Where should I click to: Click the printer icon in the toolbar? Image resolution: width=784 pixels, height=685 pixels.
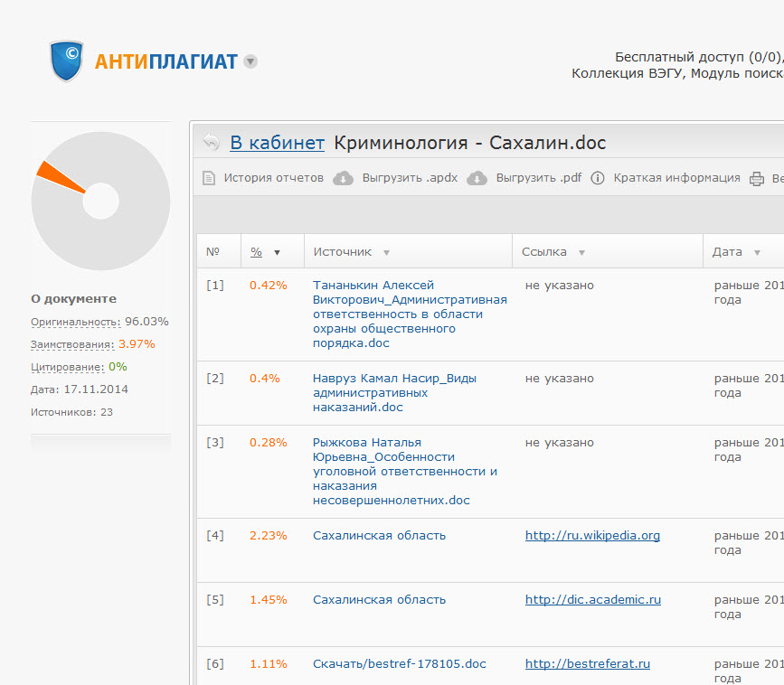[757, 178]
